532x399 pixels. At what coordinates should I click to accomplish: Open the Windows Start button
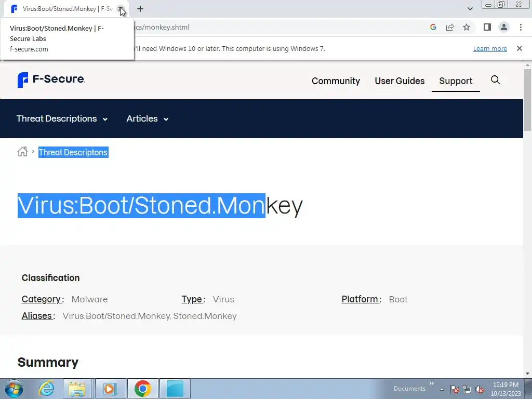tap(14, 389)
